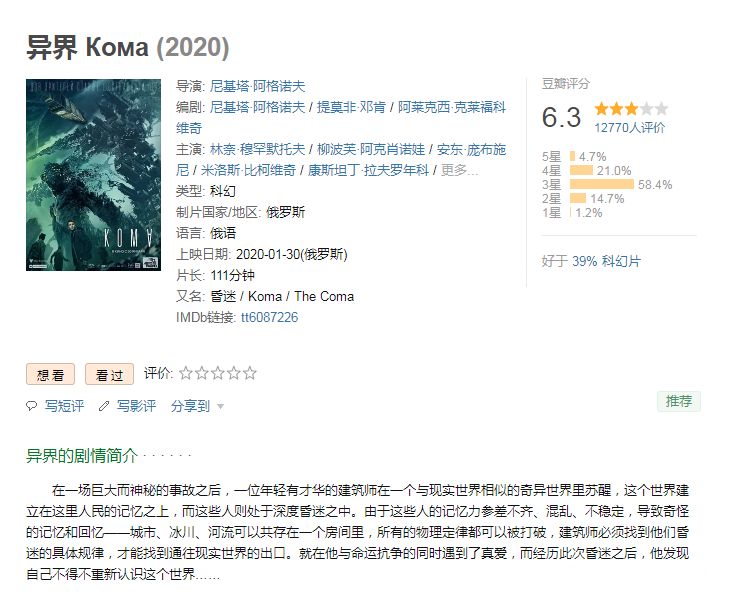Rate the movie two stars
This screenshot has width=729, height=604.
click(x=201, y=373)
